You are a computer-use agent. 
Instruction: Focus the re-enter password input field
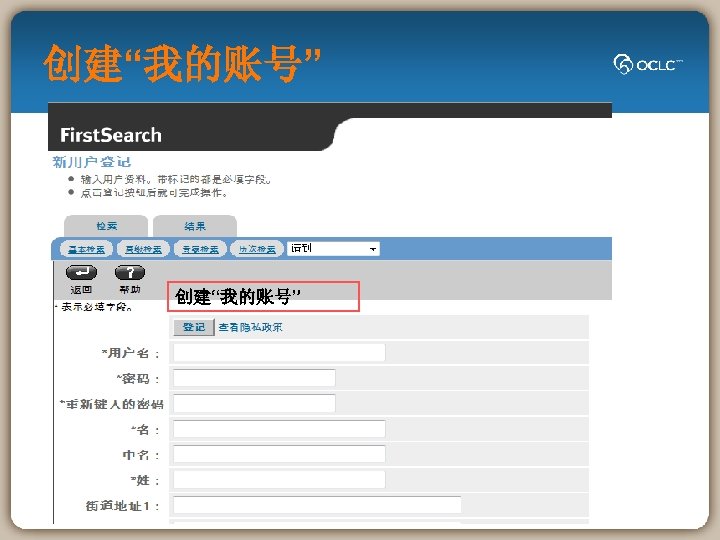point(254,403)
